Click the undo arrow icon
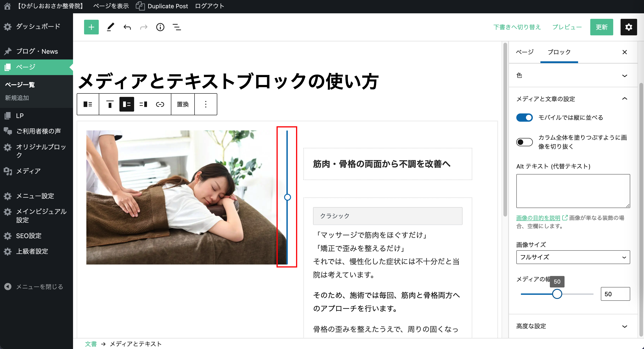This screenshot has width=644, height=349. click(x=127, y=27)
